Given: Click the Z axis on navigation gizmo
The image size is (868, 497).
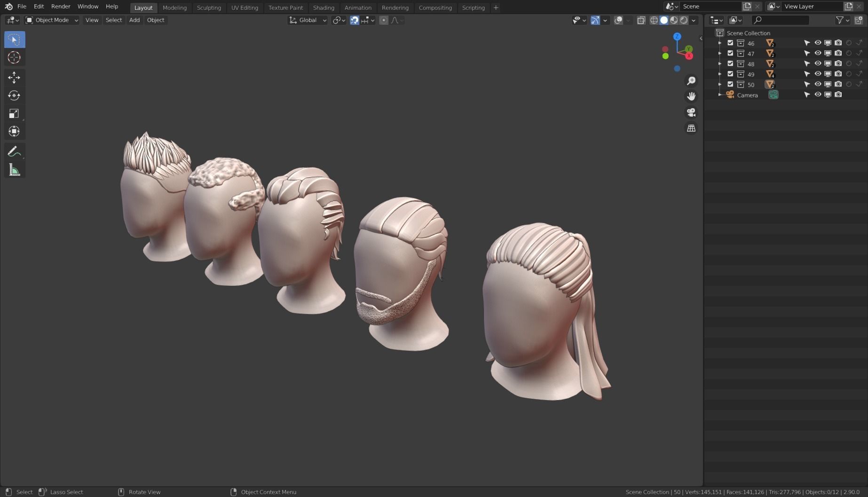Looking at the screenshot, I should [x=677, y=36].
